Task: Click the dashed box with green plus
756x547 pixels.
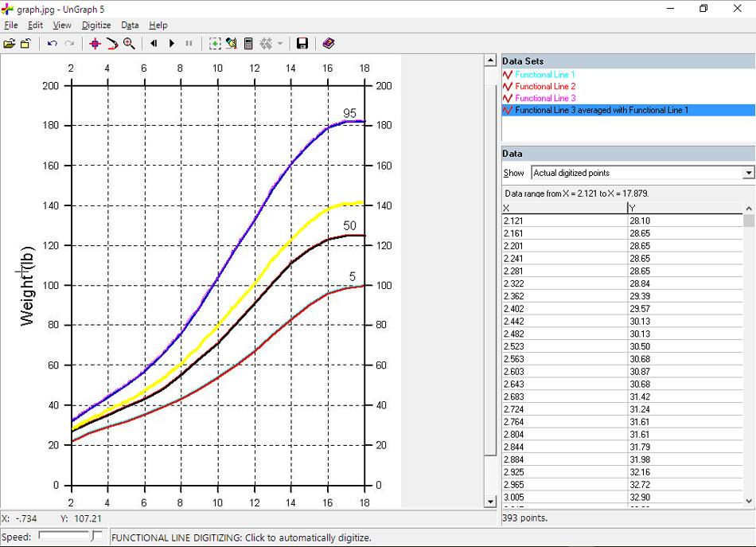Action: click(215, 44)
